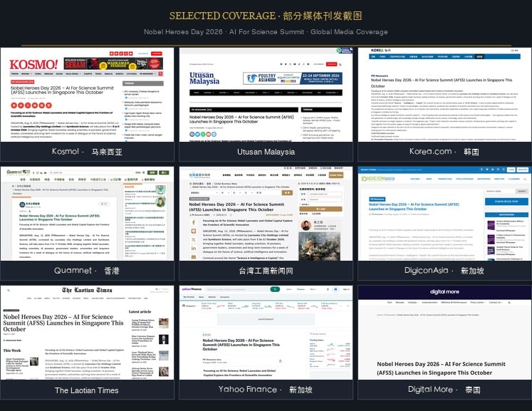
Task: Open the Korea.com article headline
Action: point(442,83)
